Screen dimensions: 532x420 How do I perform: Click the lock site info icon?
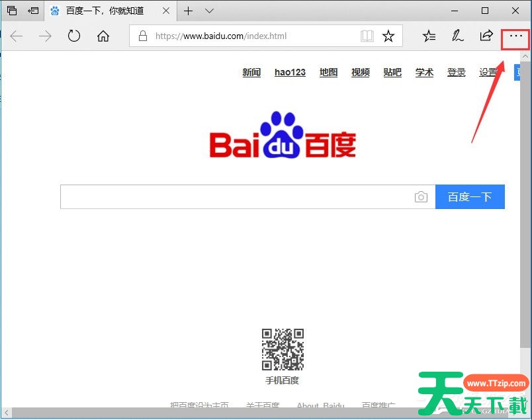pyautogui.click(x=143, y=36)
